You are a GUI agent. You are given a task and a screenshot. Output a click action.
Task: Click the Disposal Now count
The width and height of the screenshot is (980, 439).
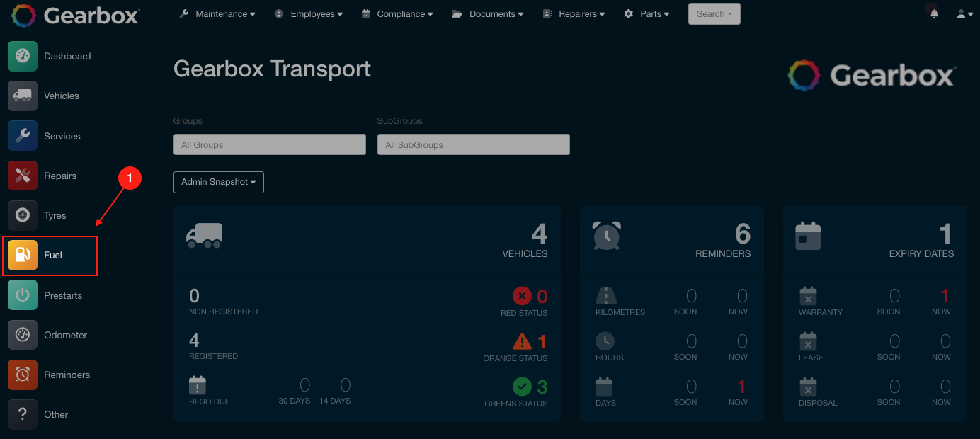click(x=945, y=387)
